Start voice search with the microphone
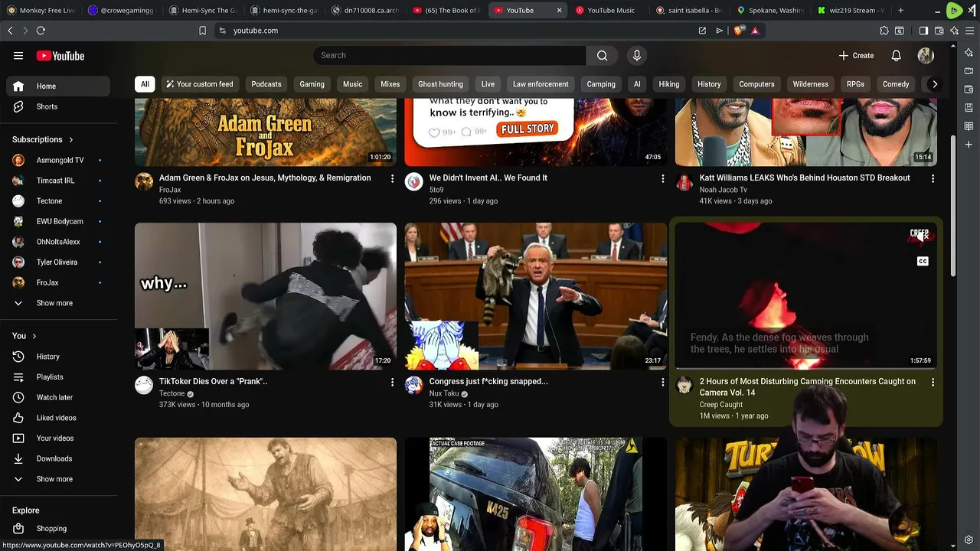Image resolution: width=980 pixels, height=551 pixels. 636,56
